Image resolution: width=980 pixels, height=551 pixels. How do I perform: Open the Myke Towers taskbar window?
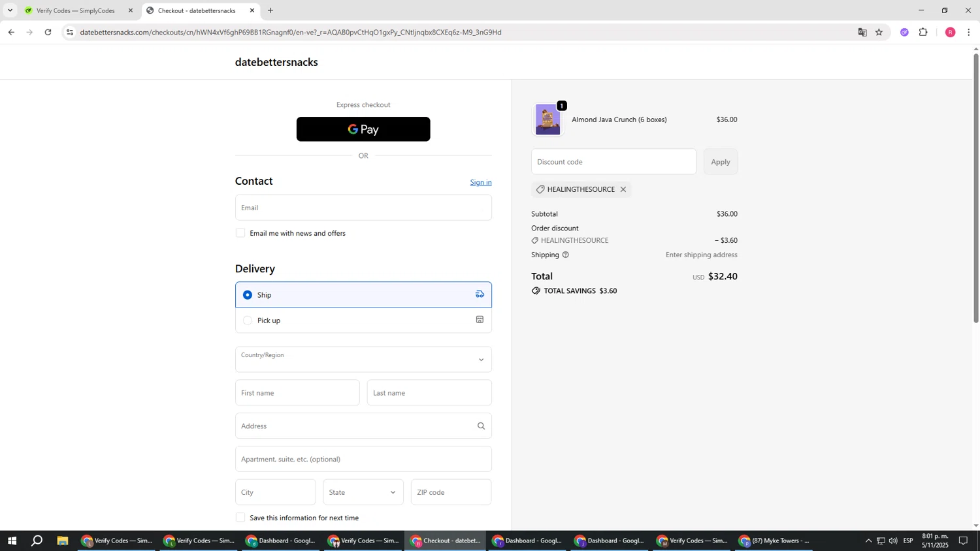tap(774, 541)
